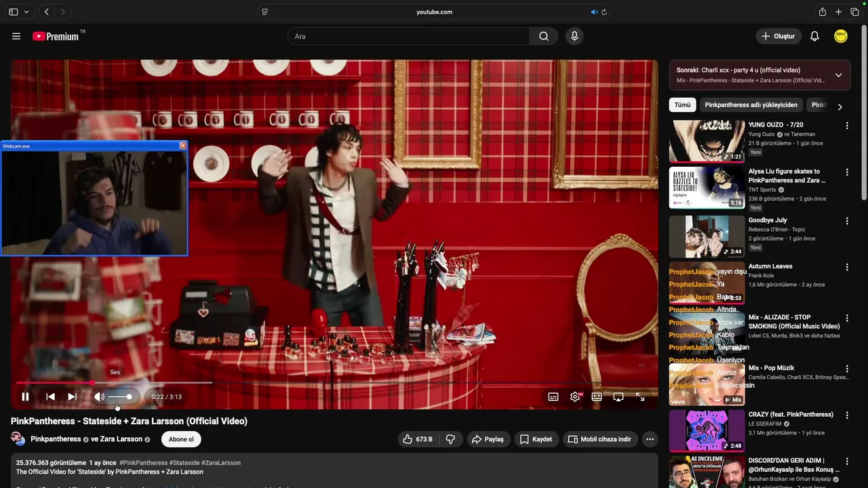
Task: Go back in Safari
Action: (x=47, y=12)
